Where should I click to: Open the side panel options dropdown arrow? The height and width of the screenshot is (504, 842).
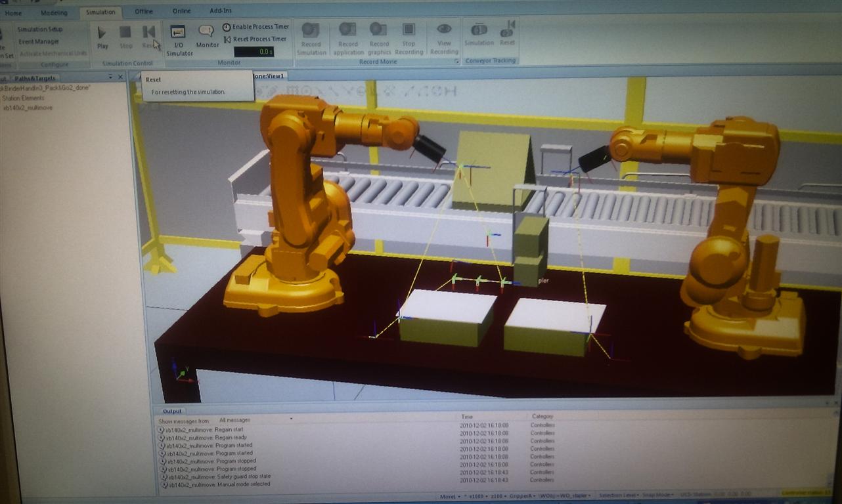tap(110, 77)
